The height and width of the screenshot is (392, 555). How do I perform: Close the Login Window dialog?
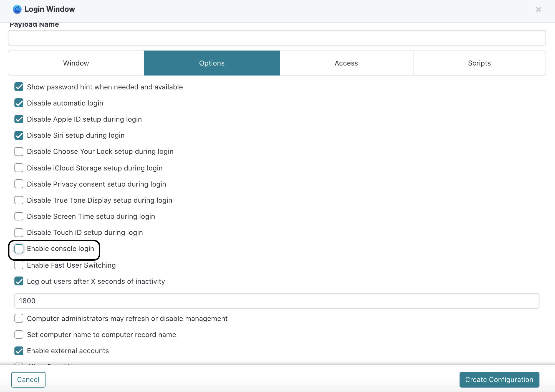point(538,9)
